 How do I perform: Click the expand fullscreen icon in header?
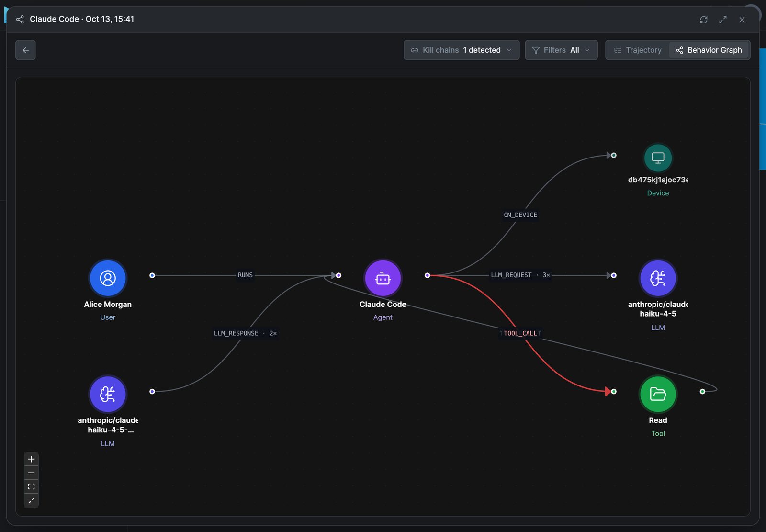(723, 20)
